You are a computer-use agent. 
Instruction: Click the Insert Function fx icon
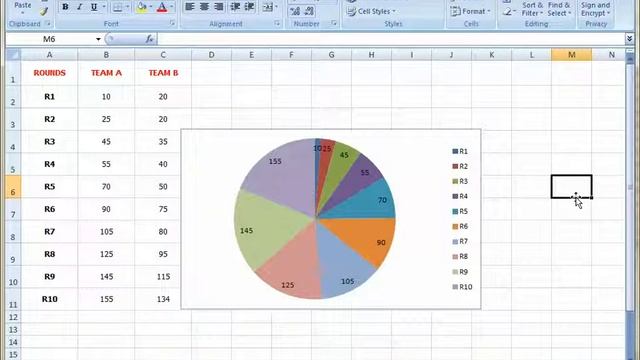(x=150, y=39)
